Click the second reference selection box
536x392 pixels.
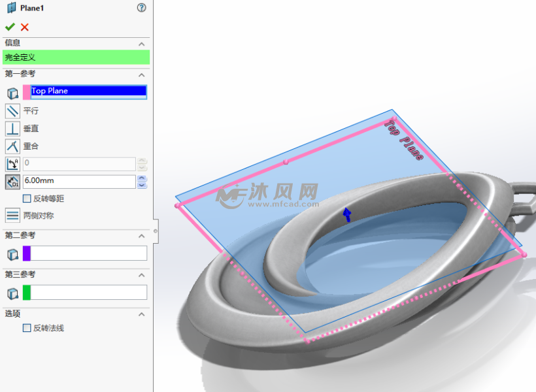point(88,253)
